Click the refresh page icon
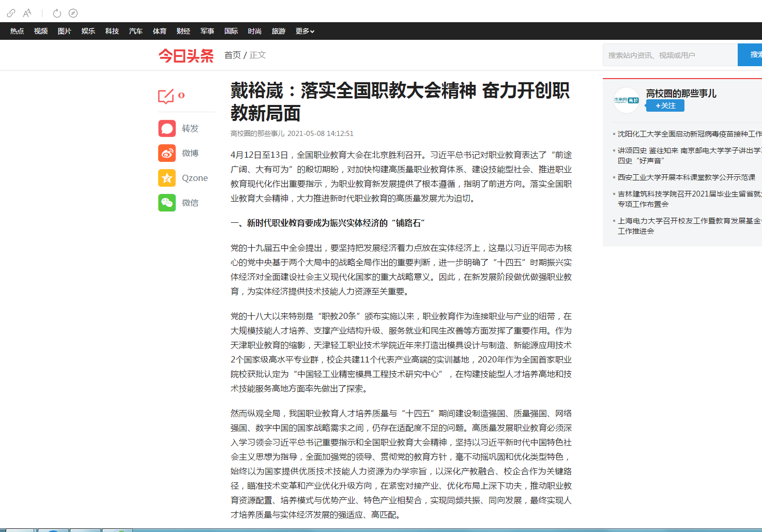Viewport: 762px width, 532px height. [x=57, y=13]
